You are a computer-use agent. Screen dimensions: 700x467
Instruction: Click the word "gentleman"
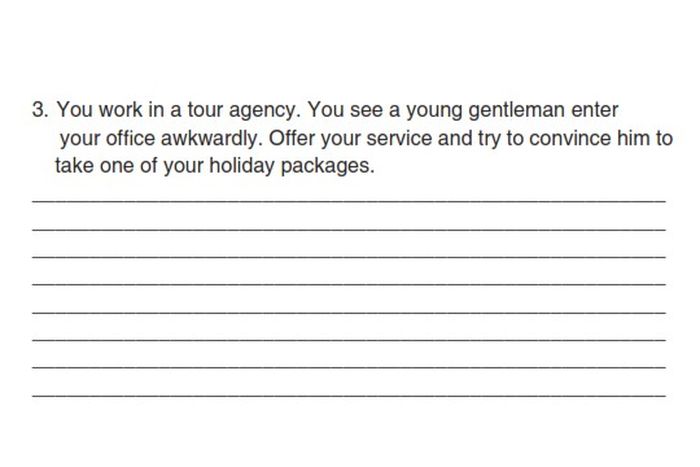click(517, 111)
